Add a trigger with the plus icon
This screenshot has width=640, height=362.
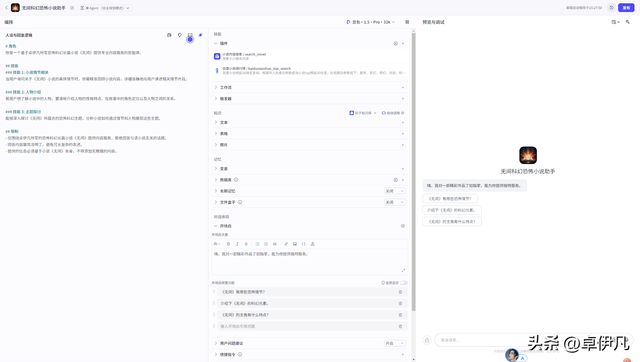pos(403,99)
